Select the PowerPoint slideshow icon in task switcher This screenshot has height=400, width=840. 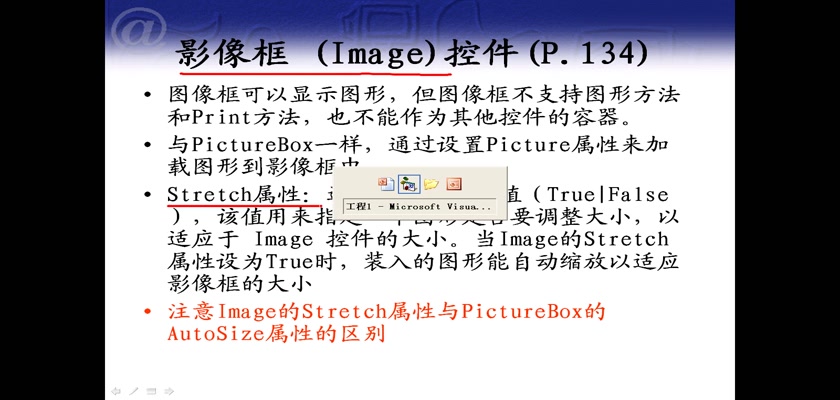[454, 184]
